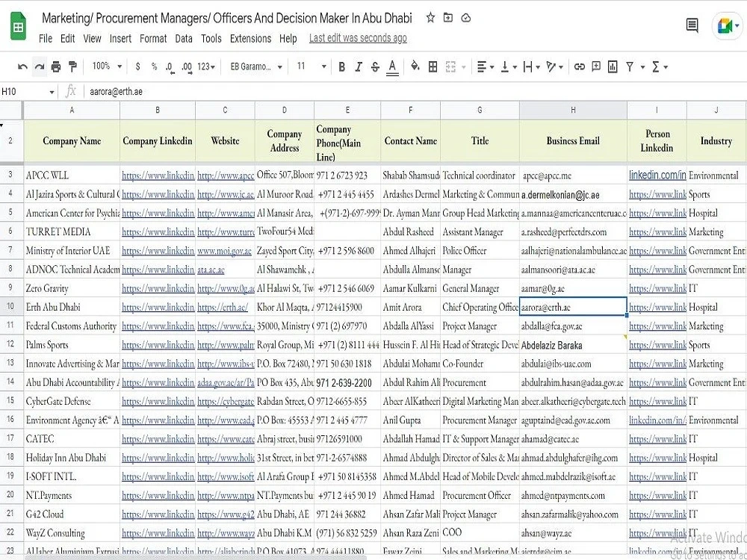This screenshot has height=560, width=747.
Task: Click the Undo arrow icon
Action: pyautogui.click(x=22, y=66)
